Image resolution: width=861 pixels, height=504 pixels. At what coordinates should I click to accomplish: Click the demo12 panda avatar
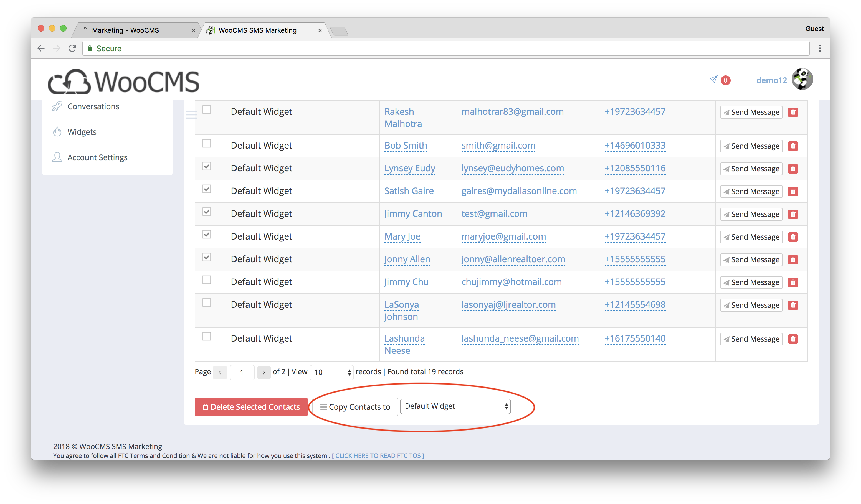pyautogui.click(x=802, y=79)
